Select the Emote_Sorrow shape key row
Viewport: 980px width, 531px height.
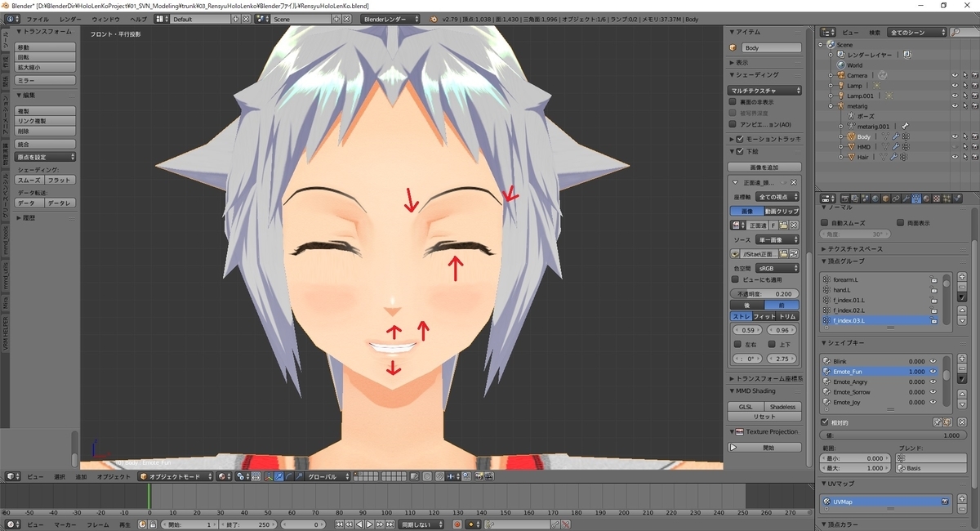[880, 392]
